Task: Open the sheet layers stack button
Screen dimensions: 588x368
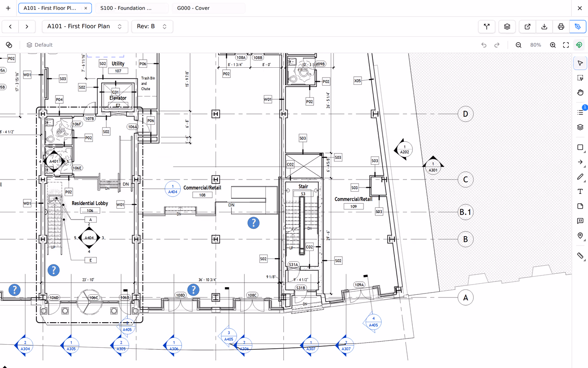Action: pyautogui.click(x=507, y=26)
